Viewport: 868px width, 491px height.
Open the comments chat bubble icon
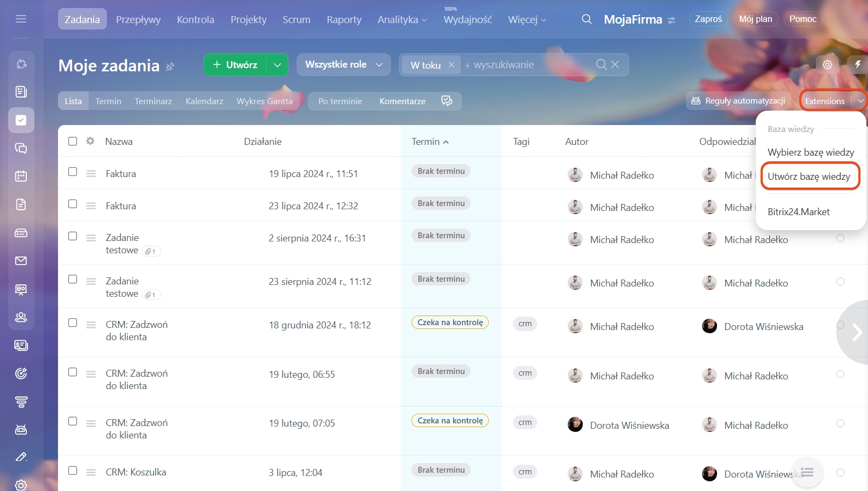tap(446, 101)
